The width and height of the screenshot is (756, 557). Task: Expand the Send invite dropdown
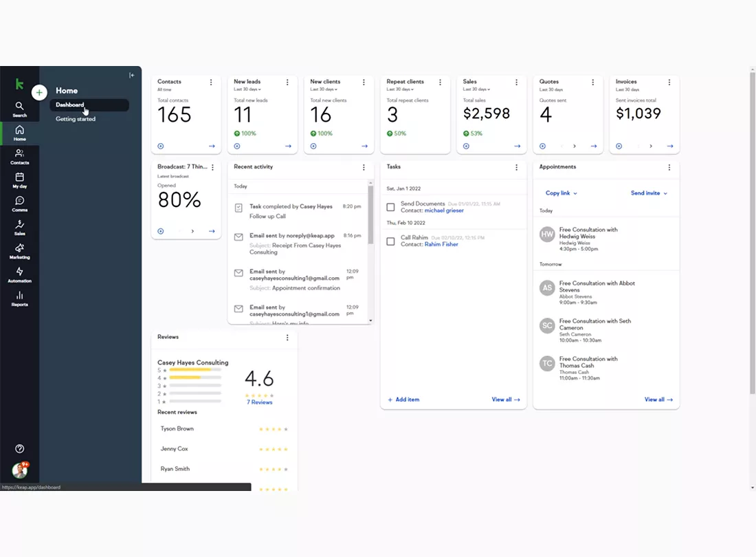tap(649, 193)
